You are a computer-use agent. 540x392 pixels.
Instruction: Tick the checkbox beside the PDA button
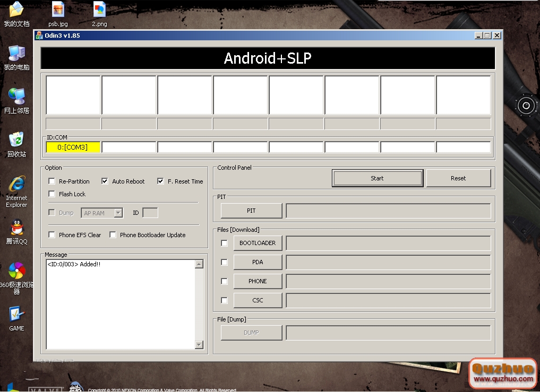tap(224, 262)
